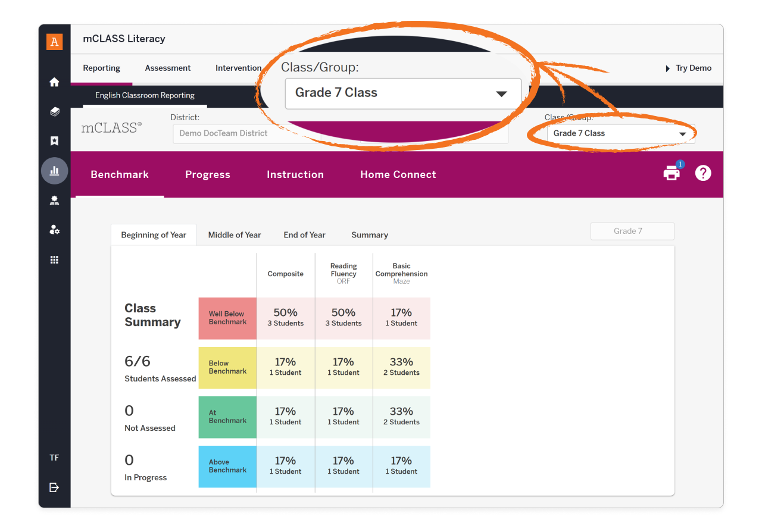The image size is (762, 532).
Task: Open the user-with-gear admin icon in the sidebar
Action: 54,230
